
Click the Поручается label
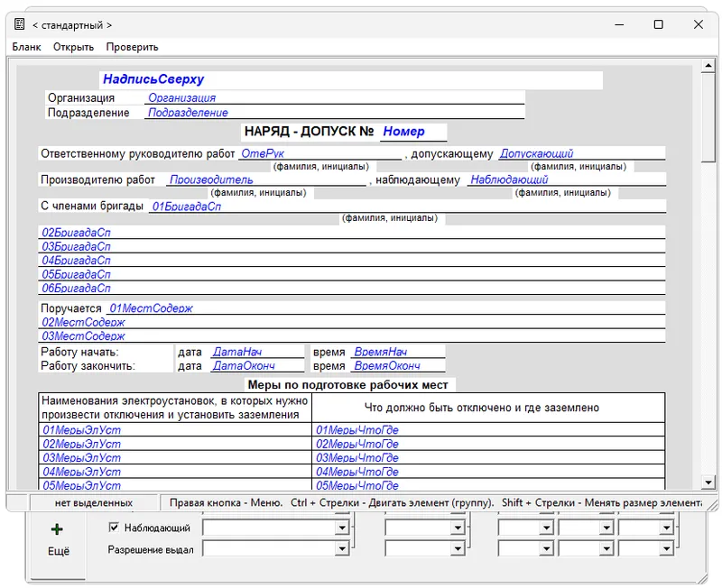pos(71,308)
